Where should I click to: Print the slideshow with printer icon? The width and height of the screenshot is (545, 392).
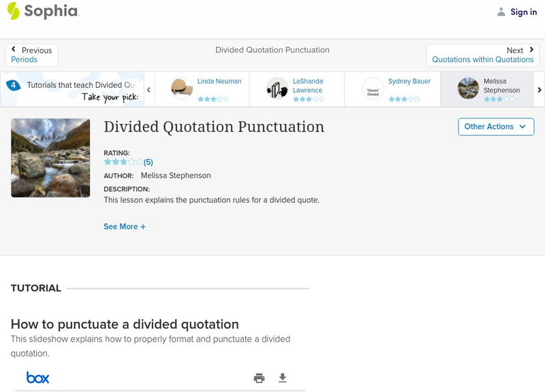259,378
